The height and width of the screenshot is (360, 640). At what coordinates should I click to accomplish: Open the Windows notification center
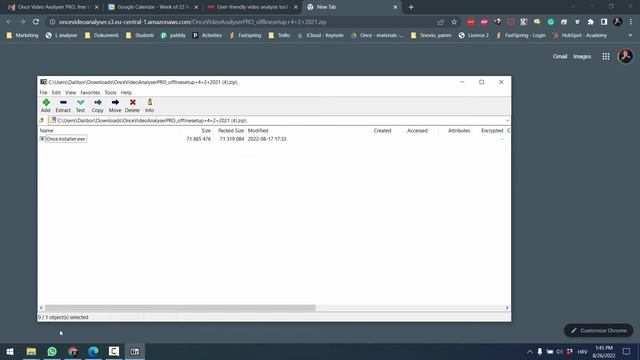pos(627,351)
